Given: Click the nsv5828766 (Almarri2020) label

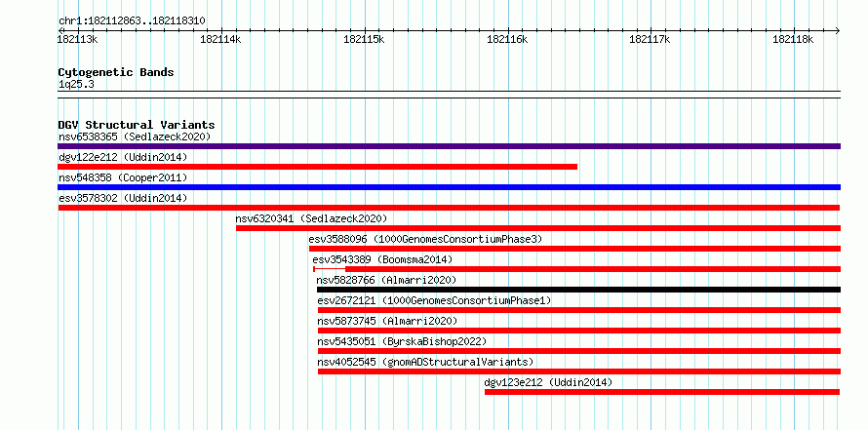Looking at the screenshot, I should (x=387, y=280).
